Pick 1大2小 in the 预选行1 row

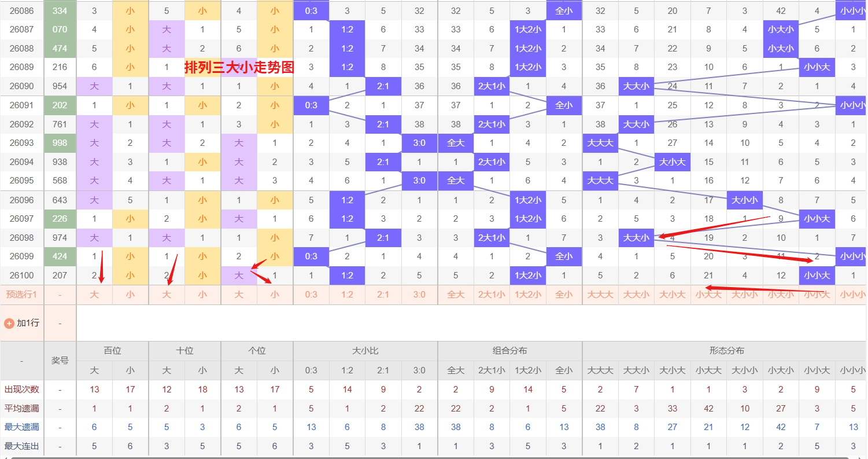coord(527,295)
